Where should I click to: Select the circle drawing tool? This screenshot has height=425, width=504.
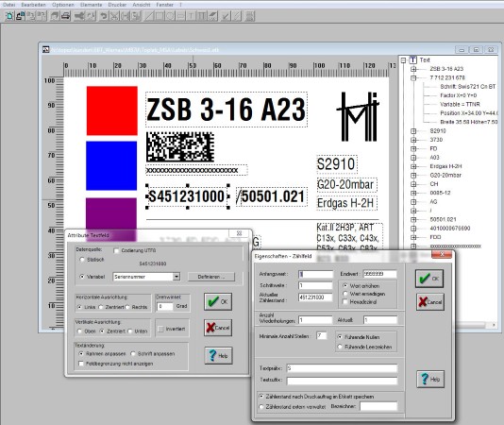point(170,16)
